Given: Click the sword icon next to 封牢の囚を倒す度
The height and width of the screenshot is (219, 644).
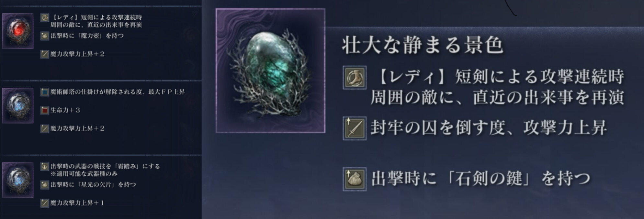Looking at the screenshot, I should 355,128.
